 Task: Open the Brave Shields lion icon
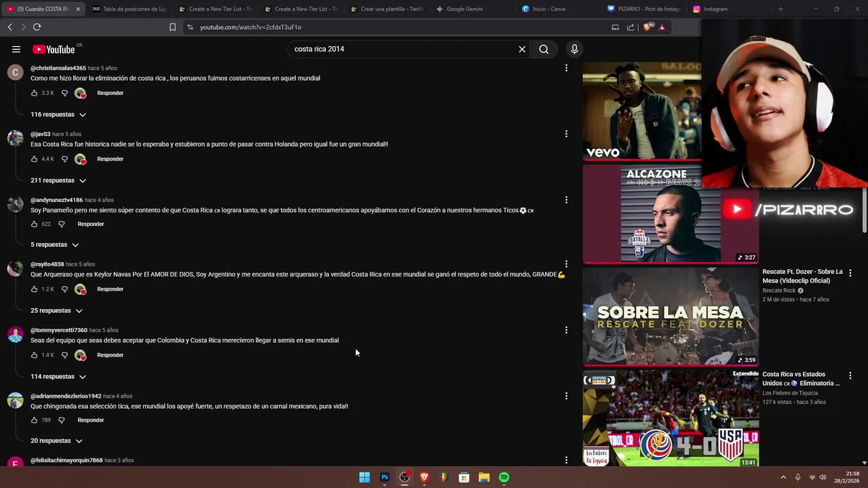(x=647, y=27)
